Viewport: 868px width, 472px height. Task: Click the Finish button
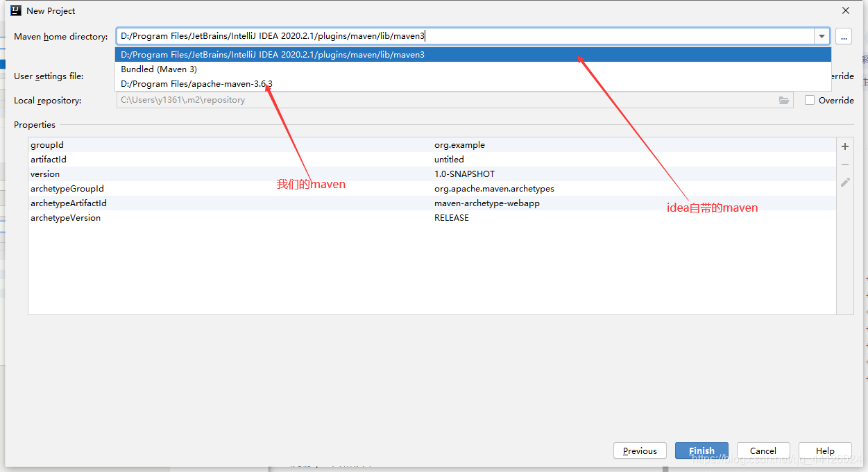pos(701,450)
